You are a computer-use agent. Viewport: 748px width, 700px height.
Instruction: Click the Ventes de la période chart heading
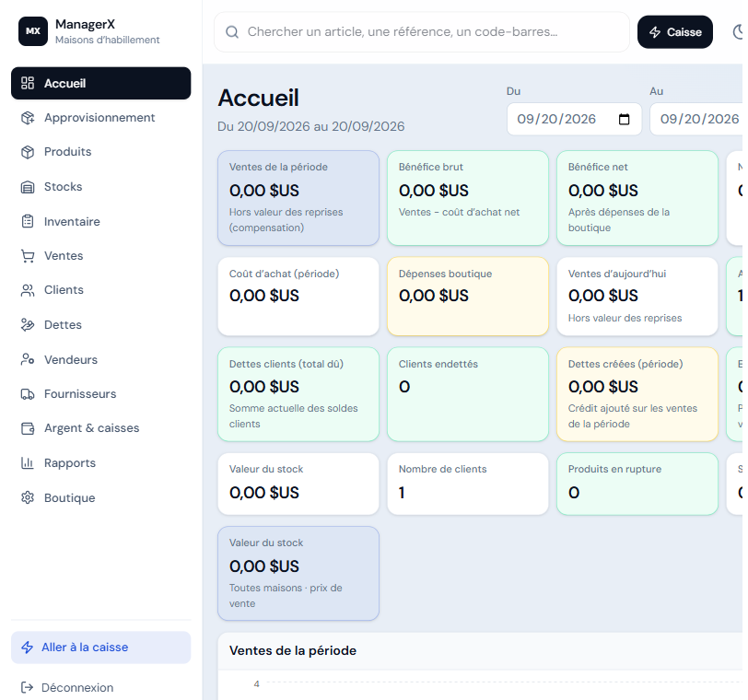point(293,651)
